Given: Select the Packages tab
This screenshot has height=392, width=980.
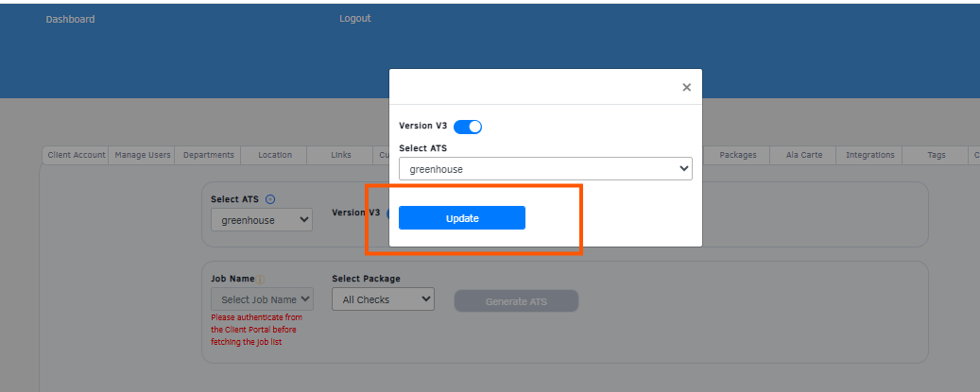Looking at the screenshot, I should [x=737, y=155].
